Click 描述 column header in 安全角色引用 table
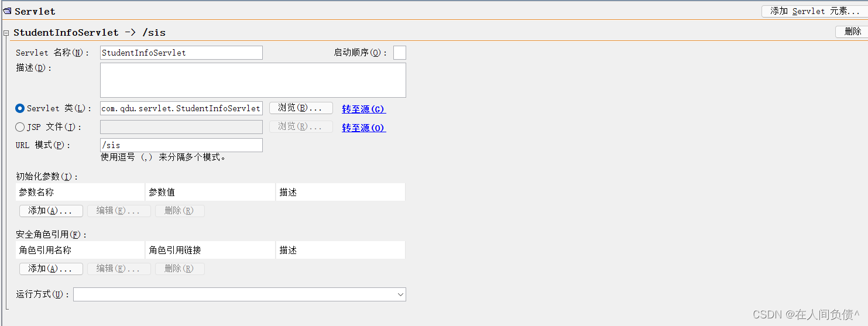 tap(341, 250)
